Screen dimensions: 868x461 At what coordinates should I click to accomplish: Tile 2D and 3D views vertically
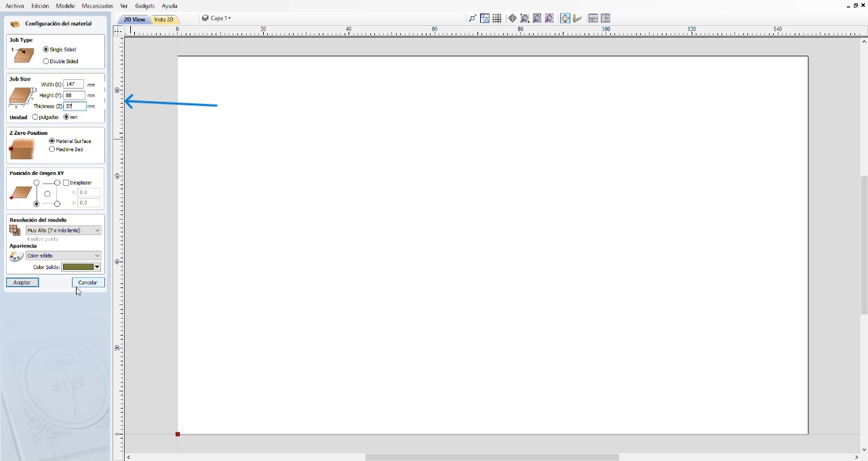[606, 18]
